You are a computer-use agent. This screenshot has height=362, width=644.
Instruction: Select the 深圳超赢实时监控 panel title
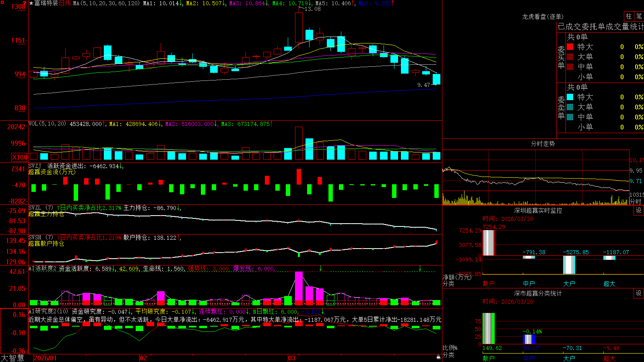click(538, 210)
